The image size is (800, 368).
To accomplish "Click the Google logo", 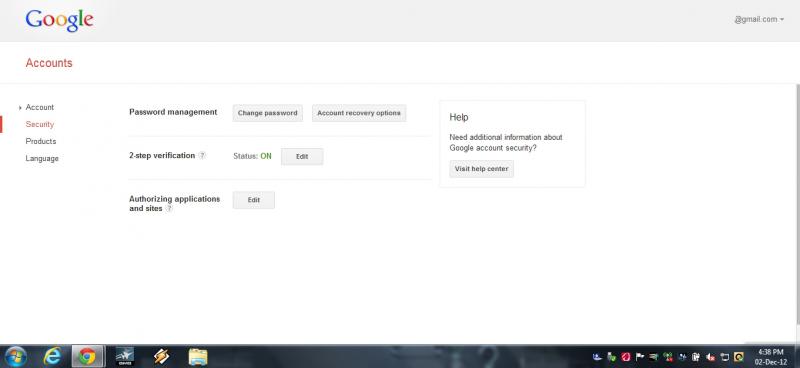I will (59, 20).
